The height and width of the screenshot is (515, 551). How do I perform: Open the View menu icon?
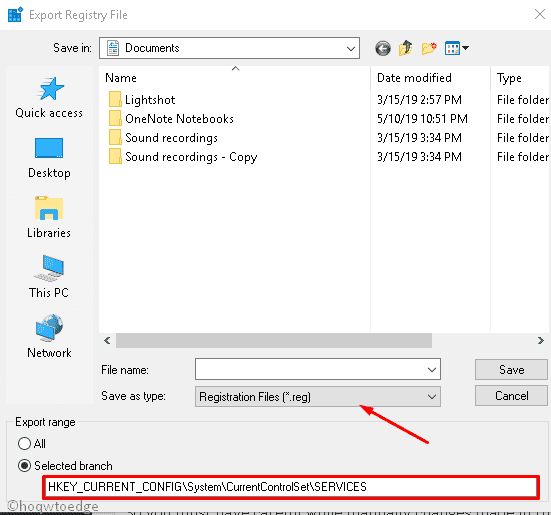tap(452, 48)
